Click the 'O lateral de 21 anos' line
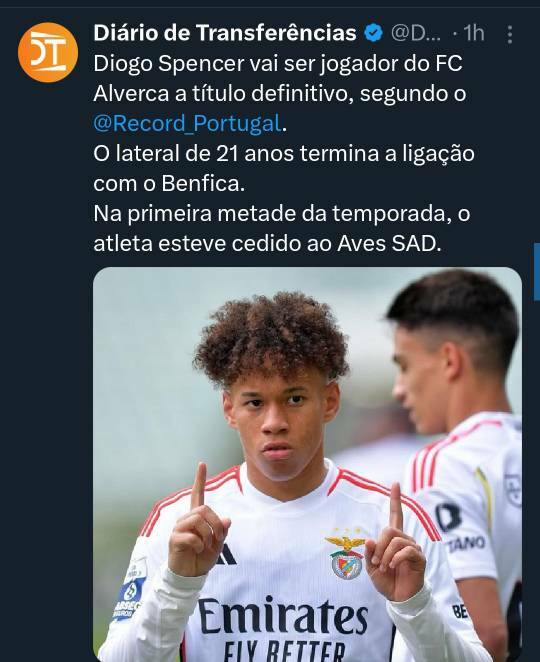The height and width of the screenshot is (662, 540). point(284,153)
